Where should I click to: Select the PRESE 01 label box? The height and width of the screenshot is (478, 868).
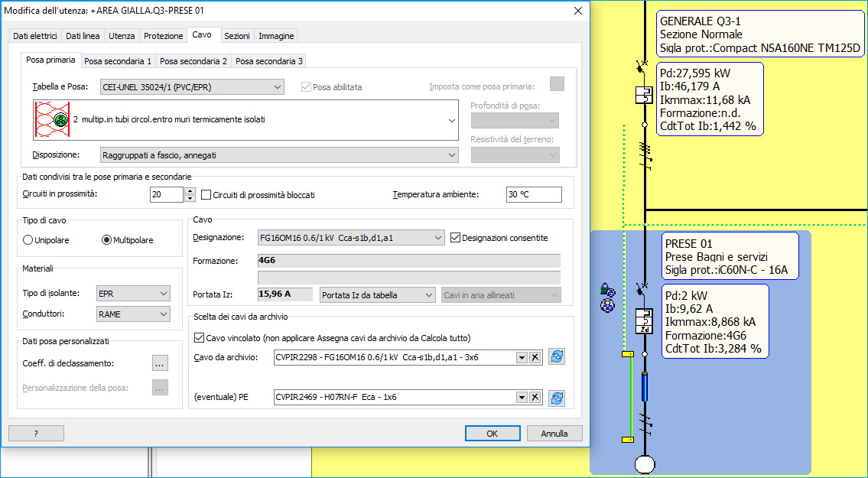[x=730, y=257]
